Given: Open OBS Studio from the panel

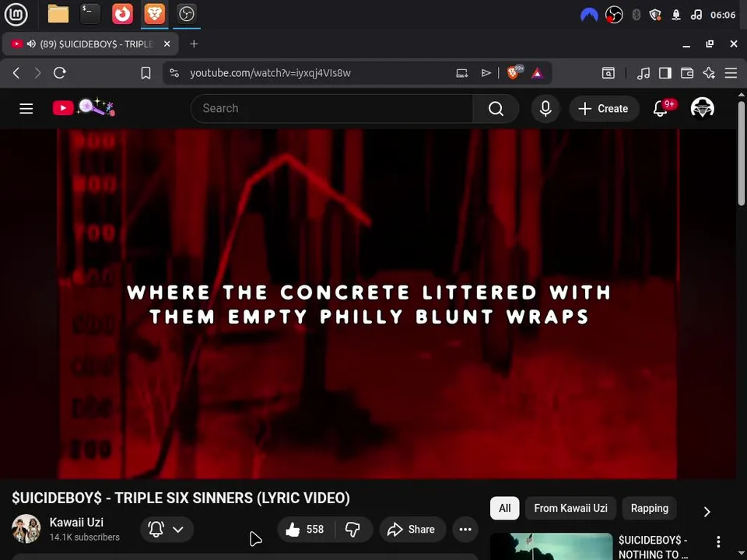Looking at the screenshot, I should pos(186,14).
